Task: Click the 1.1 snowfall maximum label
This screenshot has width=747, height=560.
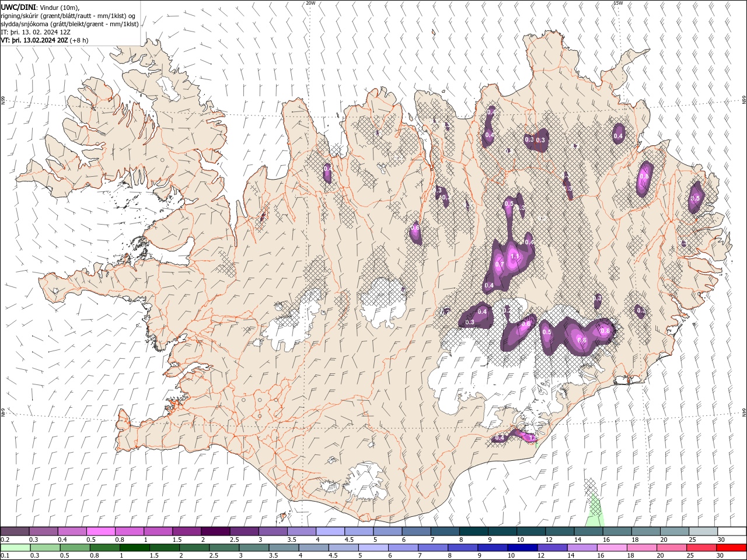Action: point(515,256)
